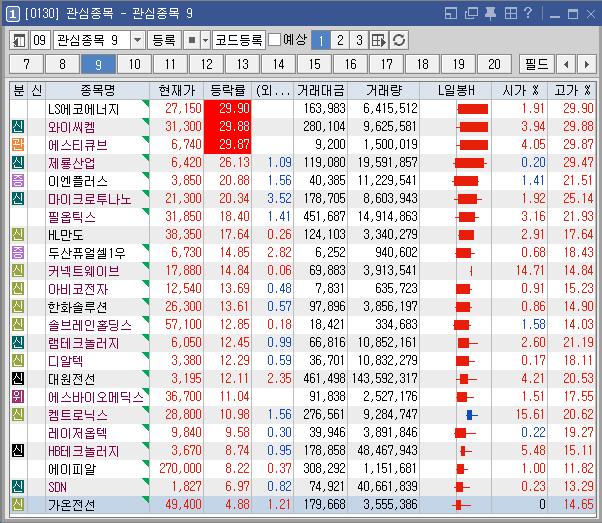Select the 커넥트웨이브 stock name
602x523 pixels.
click(83, 271)
